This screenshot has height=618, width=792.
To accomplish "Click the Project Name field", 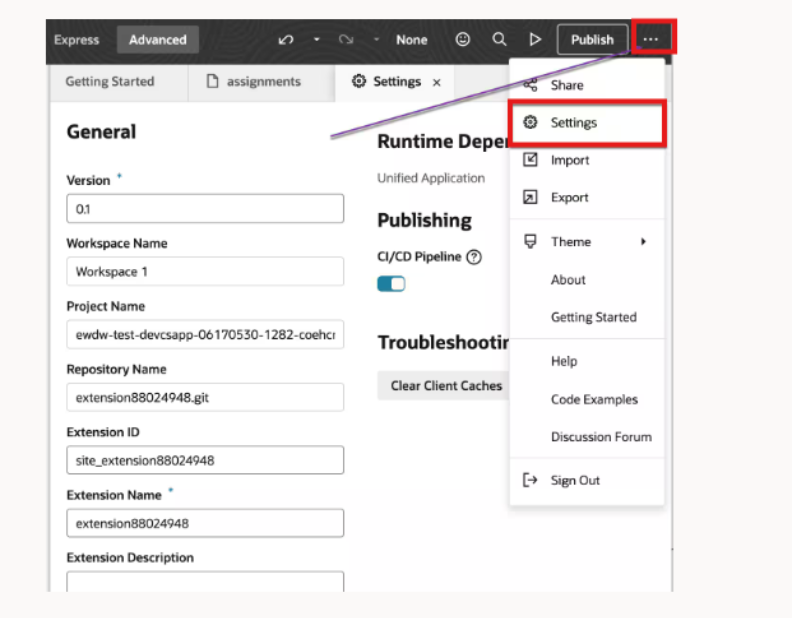I will pos(205,334).
